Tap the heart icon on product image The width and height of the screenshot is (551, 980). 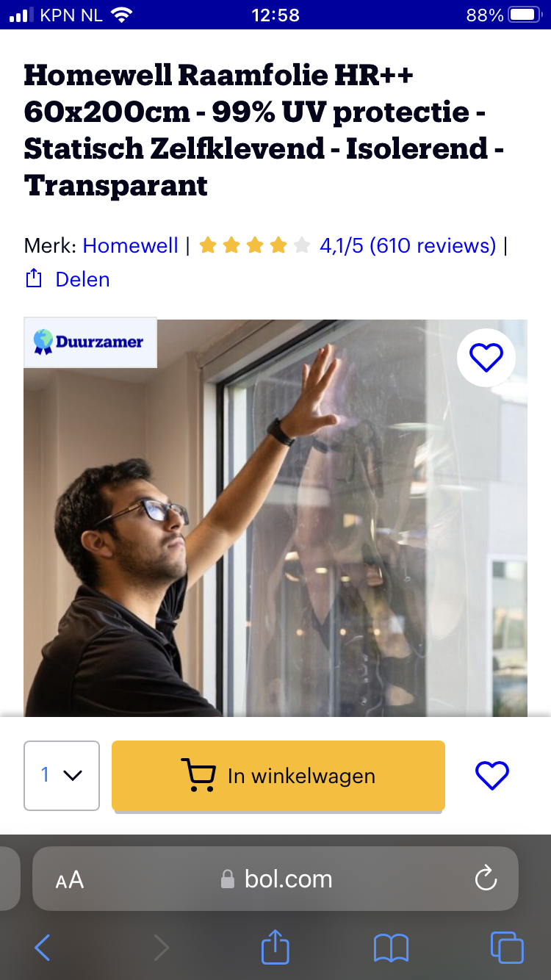pyautogui.click(x=486, y=358)
